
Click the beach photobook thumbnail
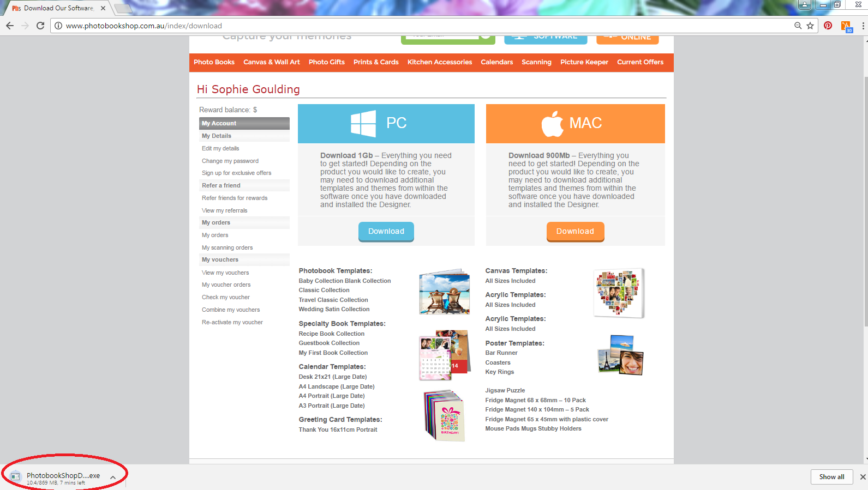(x=444, y=292)
